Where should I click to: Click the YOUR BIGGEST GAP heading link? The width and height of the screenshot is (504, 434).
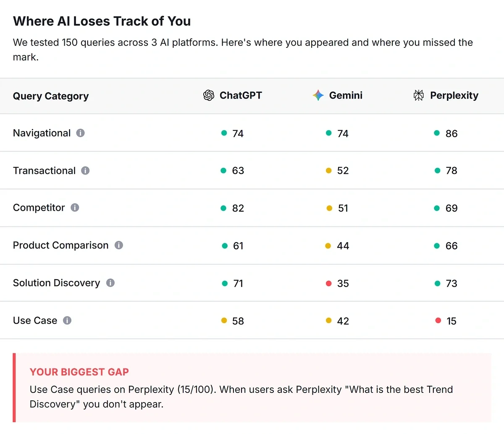click(x=79, y=372)
